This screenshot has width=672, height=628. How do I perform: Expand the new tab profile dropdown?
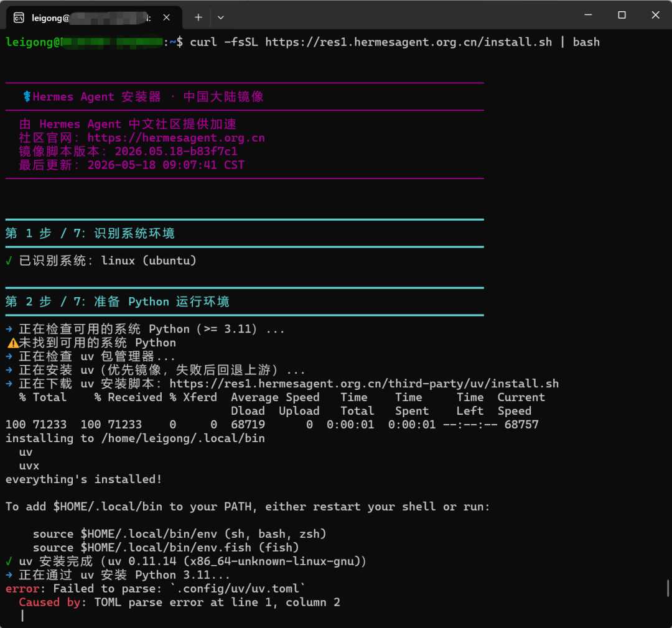click(220, 17)
